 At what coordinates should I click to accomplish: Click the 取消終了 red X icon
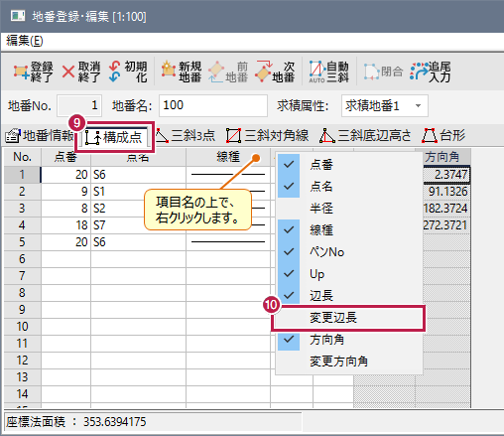68,72
